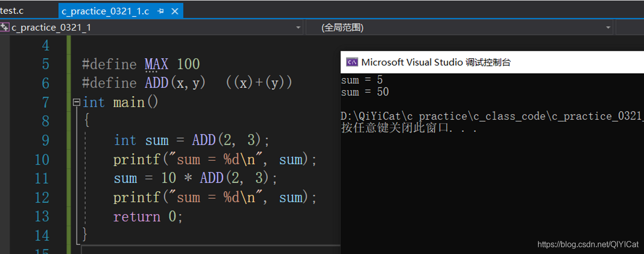Click the return 0; statement
The height and width of the screenshot is (254, 644).
148,217
